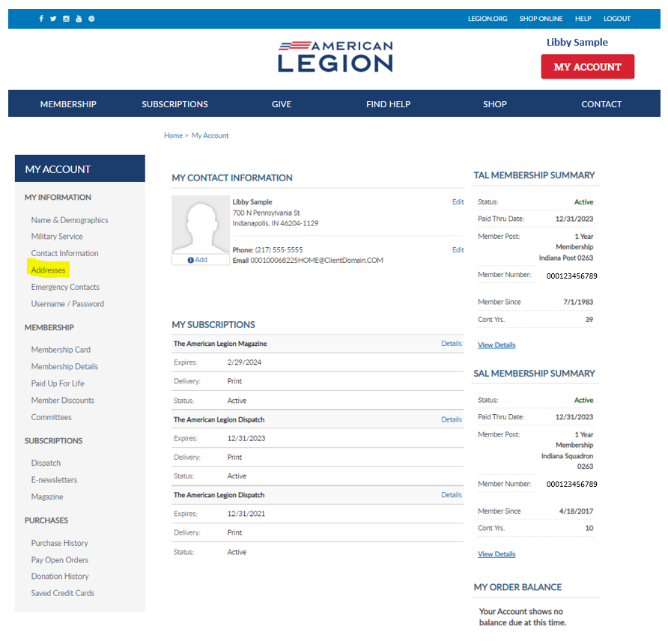Open the MEMBERSHIP navigation menu
This screenshot has height=644, width=668.
tap(68, 104)
